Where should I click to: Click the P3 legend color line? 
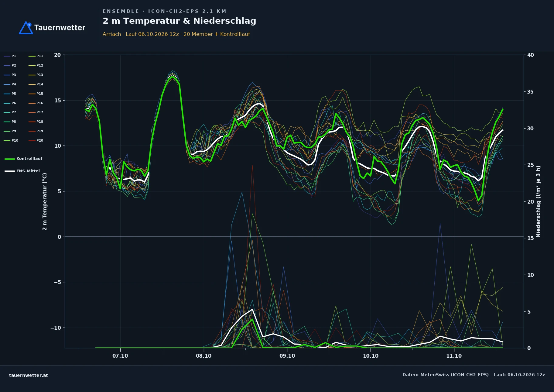7,75
